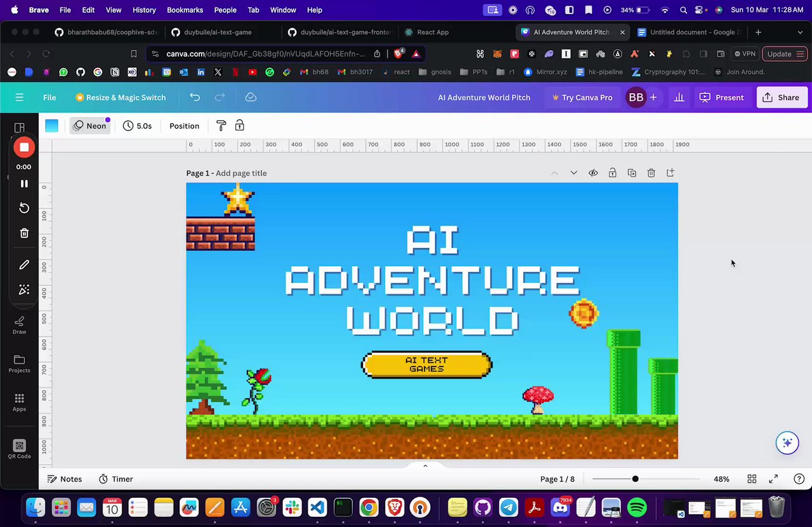Click Try Canva Pro button
Screen dimensions: 812x527
582,98
